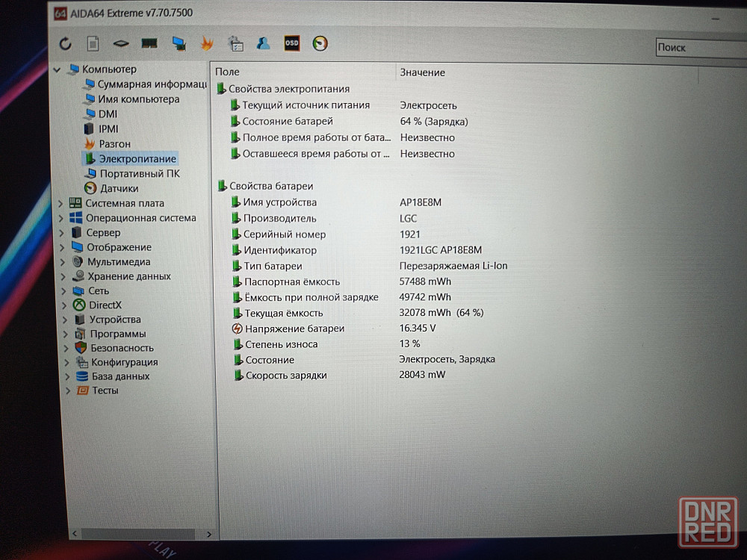The image size is (747, 560).
Task: Expand the Хранение данных node
Action: pos(61,277)
